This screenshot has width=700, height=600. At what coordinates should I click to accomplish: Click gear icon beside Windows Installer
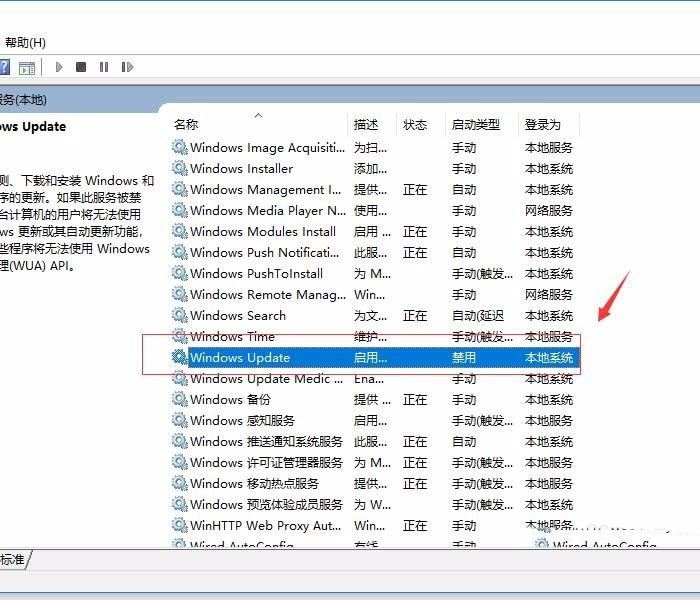point(180,168)
